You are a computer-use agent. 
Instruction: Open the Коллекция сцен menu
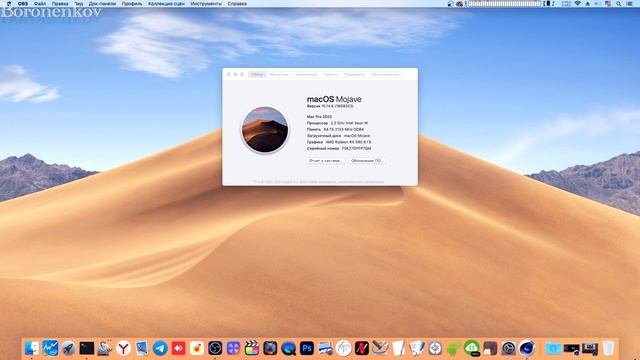coord(167,4)
